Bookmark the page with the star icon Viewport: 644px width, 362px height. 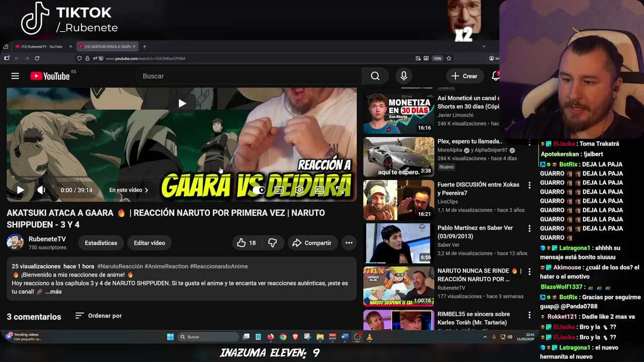(449, 58)
